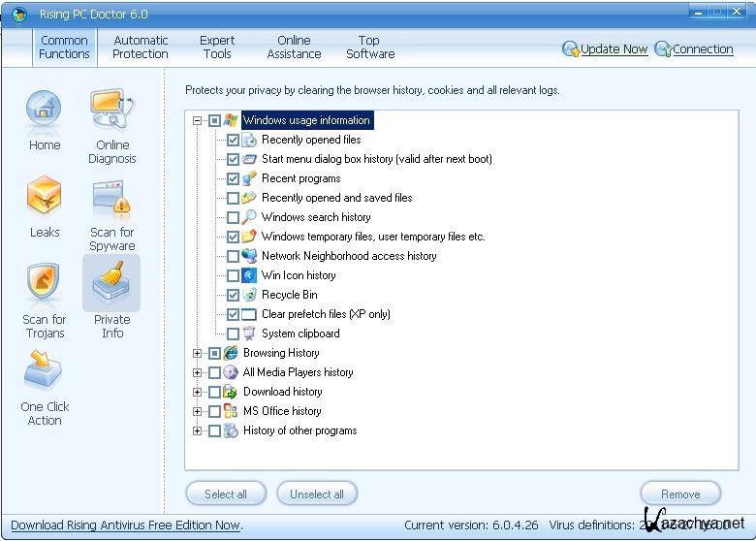The width and height of the screenshot is (756, 541).
Task: Expand MS Office history node
Action: pyautogui.click(x=198, y=411)
